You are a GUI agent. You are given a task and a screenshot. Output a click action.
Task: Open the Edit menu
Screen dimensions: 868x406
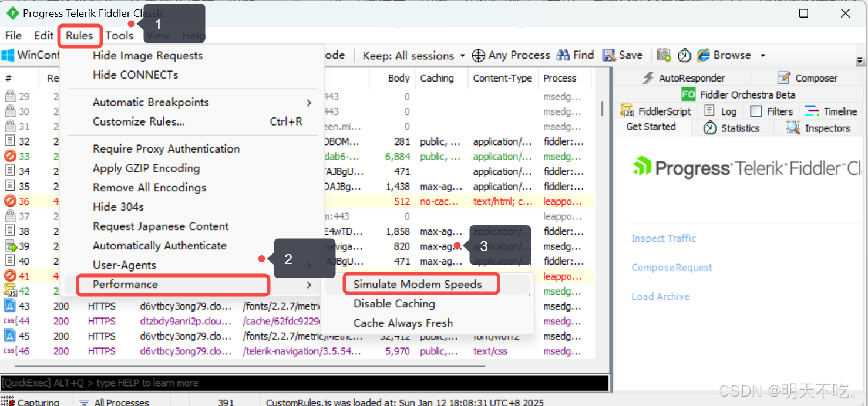click(x=43, y=35)
